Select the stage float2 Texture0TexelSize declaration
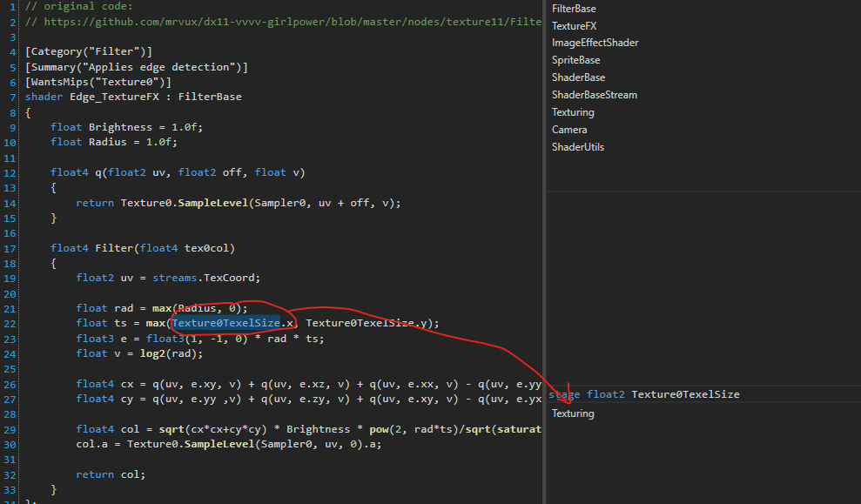 643,394
